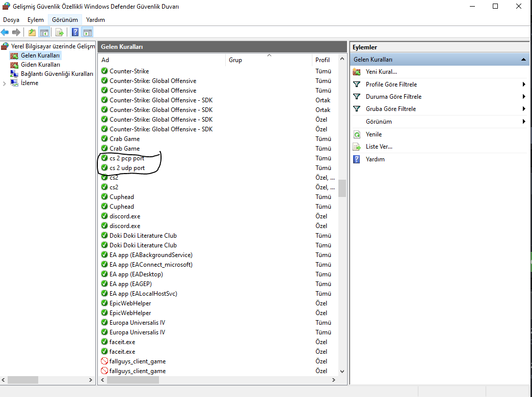Click the Export List toolbar icon

(x=60, y=33)
